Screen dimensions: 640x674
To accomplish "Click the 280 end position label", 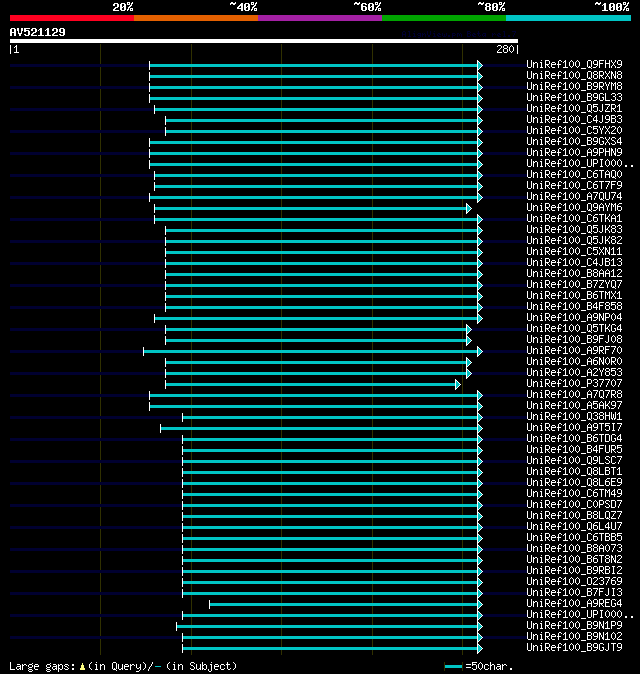I will [505, 49].
